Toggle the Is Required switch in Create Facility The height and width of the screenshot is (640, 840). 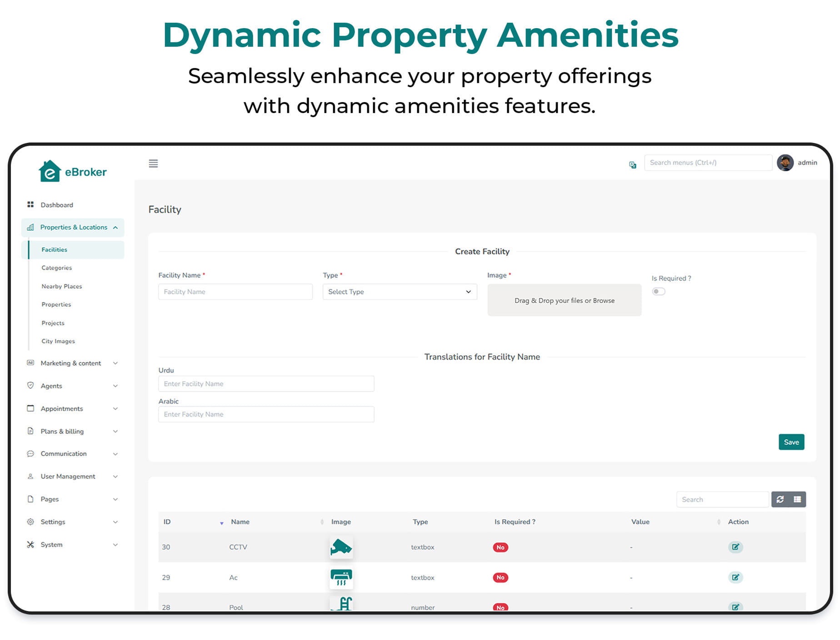658,291
